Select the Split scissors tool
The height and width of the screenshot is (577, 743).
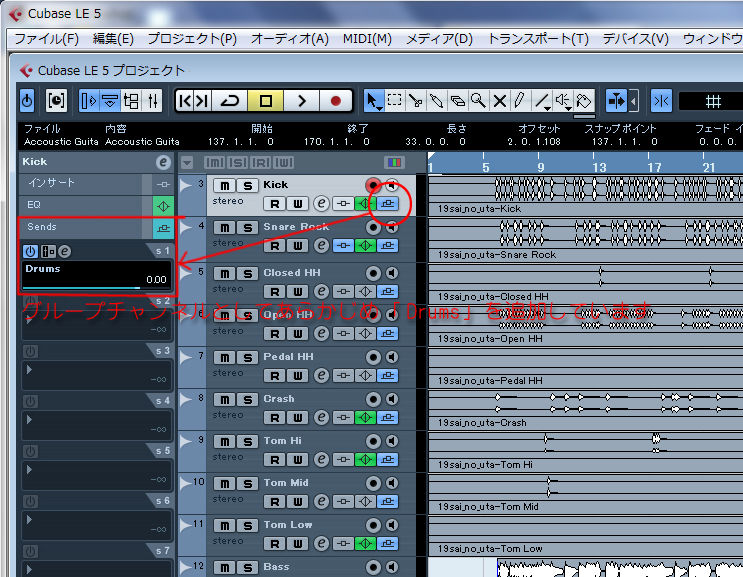tap(416, 101)
